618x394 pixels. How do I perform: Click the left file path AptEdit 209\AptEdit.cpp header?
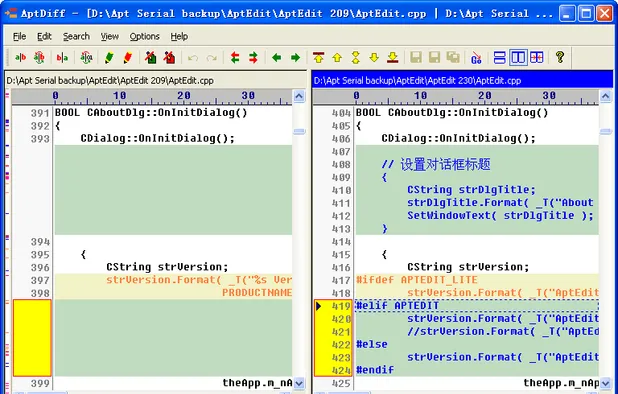[x=155, y=80]
